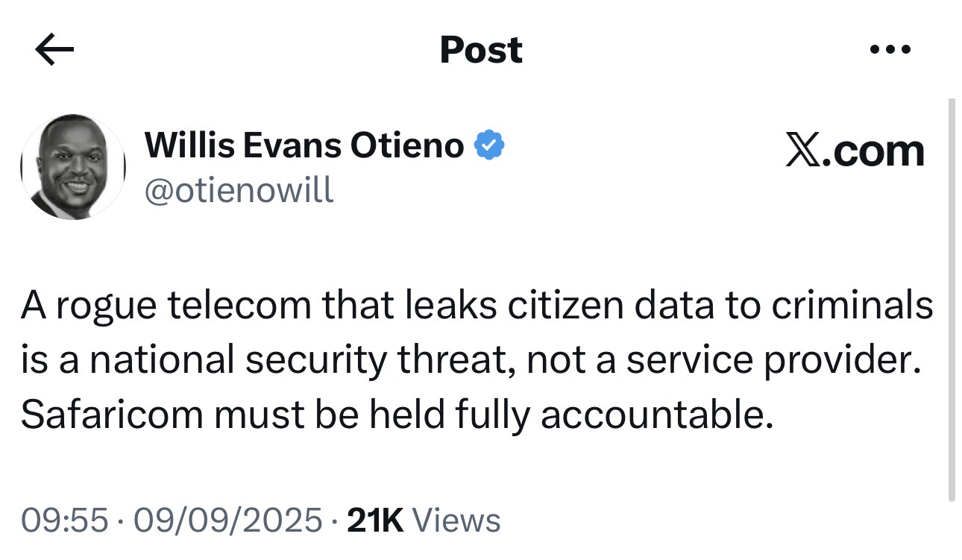
Task: Click the 09:55 post timestamp
Action: pyautogui.click(x=64, y=520)
